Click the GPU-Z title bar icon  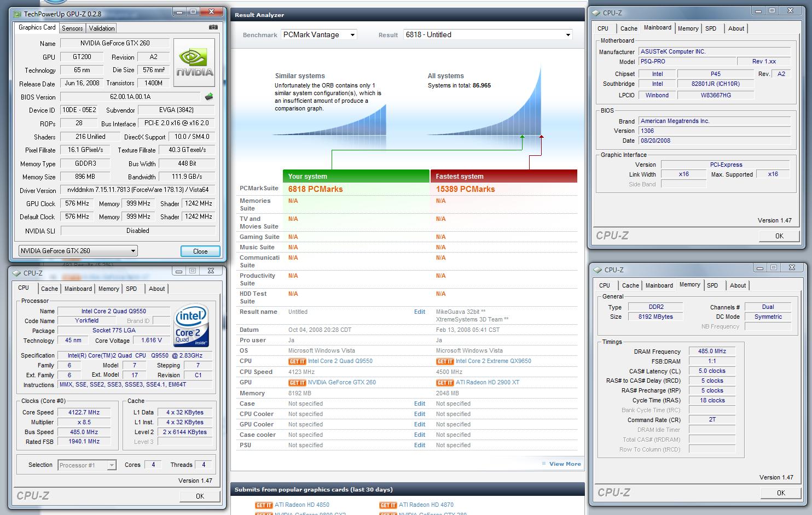pos(18,14)
